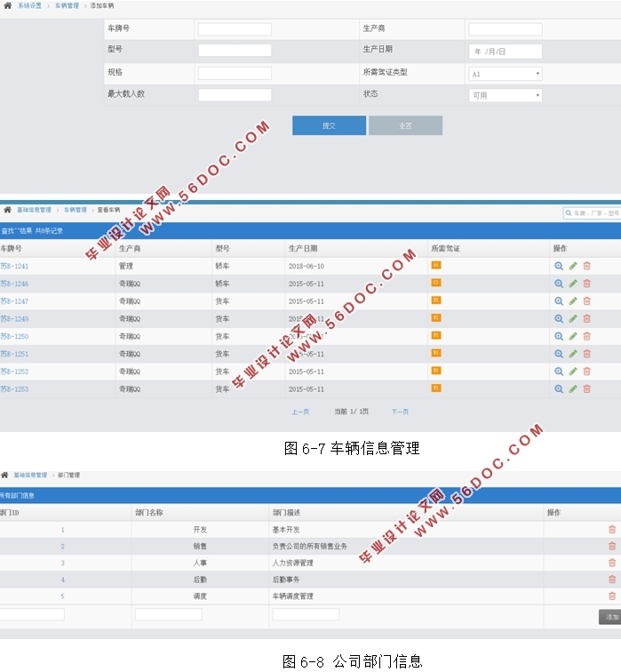Viewport: 621px width, 672px height.
Task: Open vehicle link 苏B-1241
Action: (14, 266)
